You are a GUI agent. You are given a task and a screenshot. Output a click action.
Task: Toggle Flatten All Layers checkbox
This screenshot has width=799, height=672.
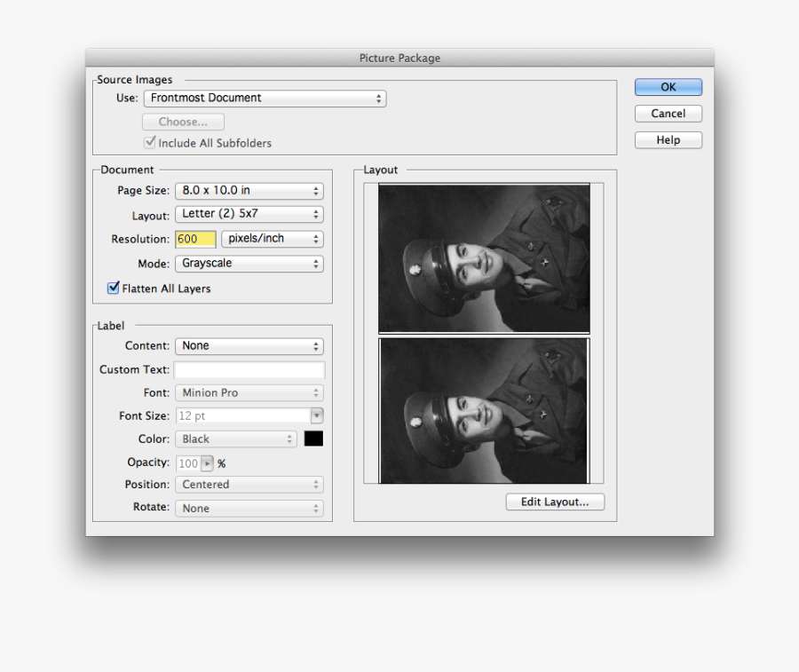click(114, 288)
